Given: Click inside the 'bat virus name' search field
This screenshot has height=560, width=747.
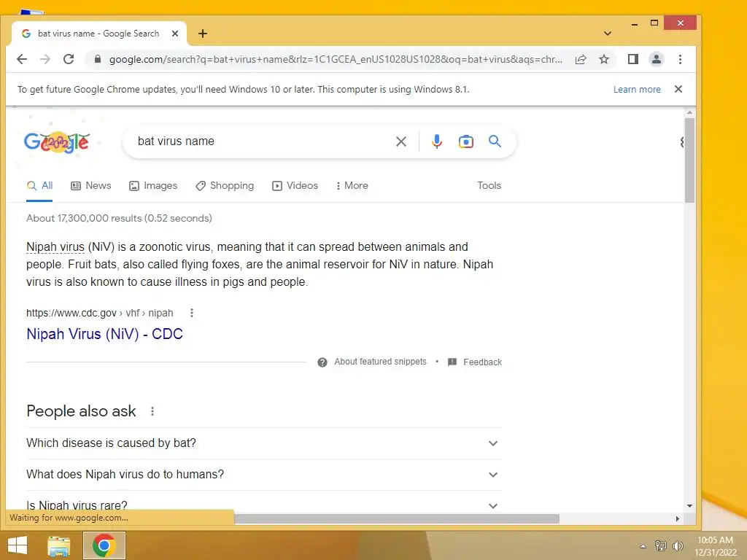Looking at the screenshot, I should pos(262,141).
